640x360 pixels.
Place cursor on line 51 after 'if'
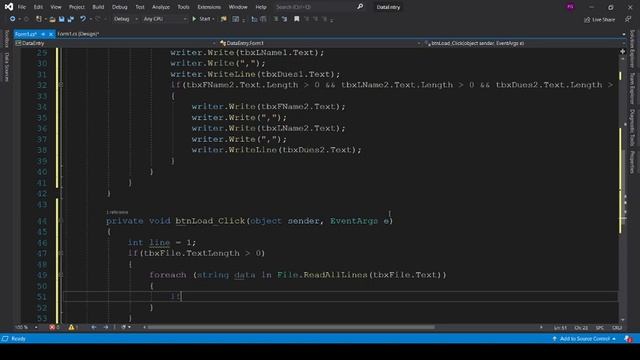(181, 296)
